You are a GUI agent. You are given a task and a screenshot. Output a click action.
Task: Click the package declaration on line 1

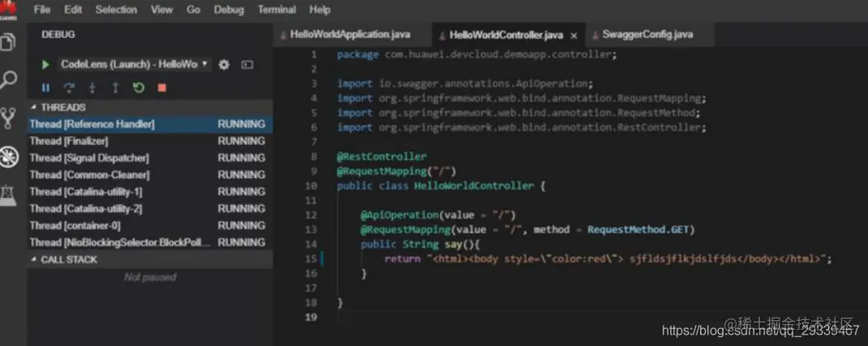(x=477, y=55)
